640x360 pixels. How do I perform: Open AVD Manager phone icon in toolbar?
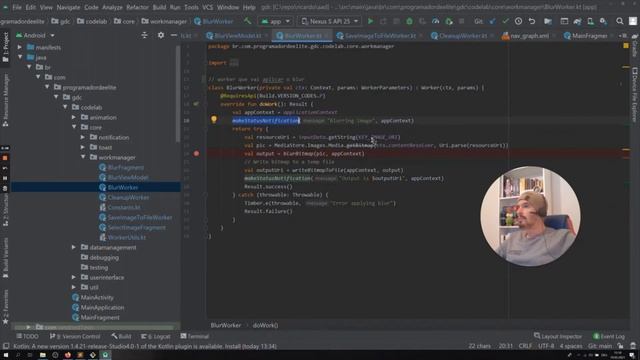coord(590,21)
